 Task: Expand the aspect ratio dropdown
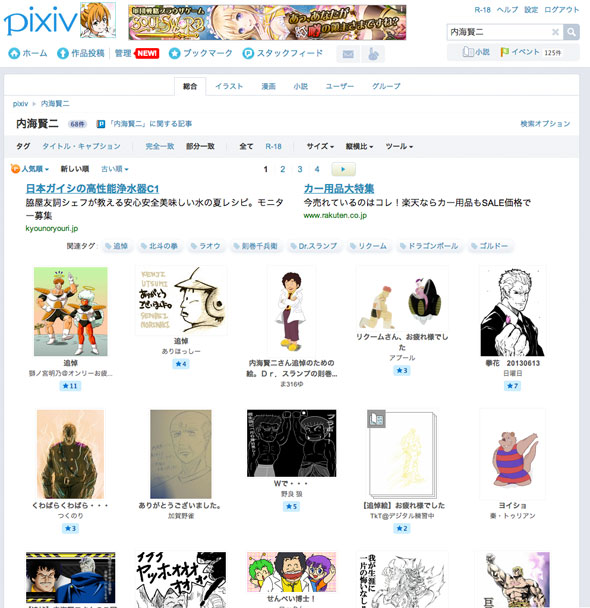(359, 147)
